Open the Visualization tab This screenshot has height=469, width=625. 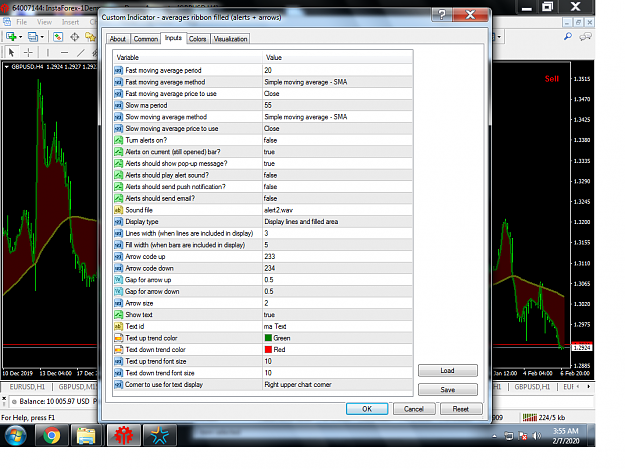coord(230,39)
